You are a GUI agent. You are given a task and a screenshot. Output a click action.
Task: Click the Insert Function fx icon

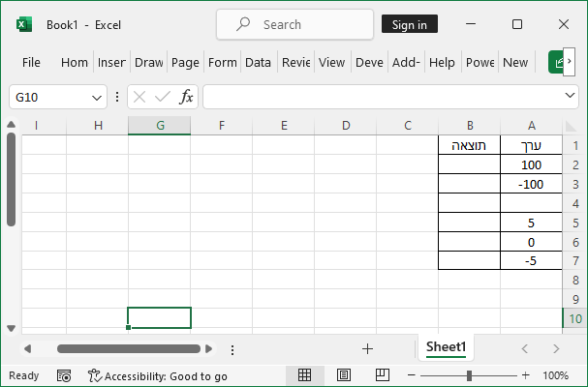186,97
